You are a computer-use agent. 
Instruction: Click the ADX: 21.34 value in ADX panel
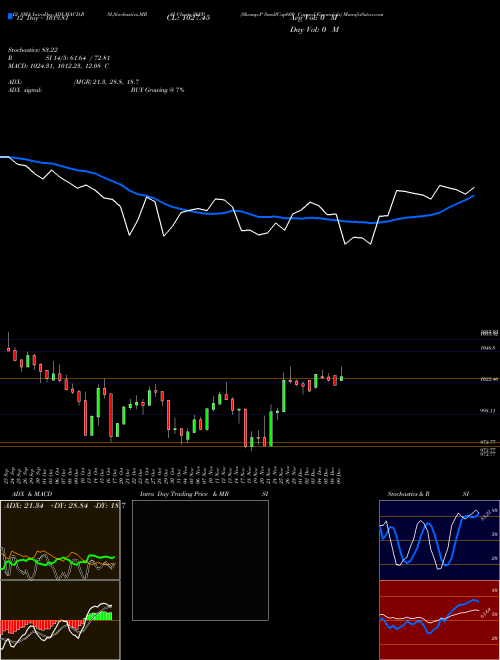point(25,506)
